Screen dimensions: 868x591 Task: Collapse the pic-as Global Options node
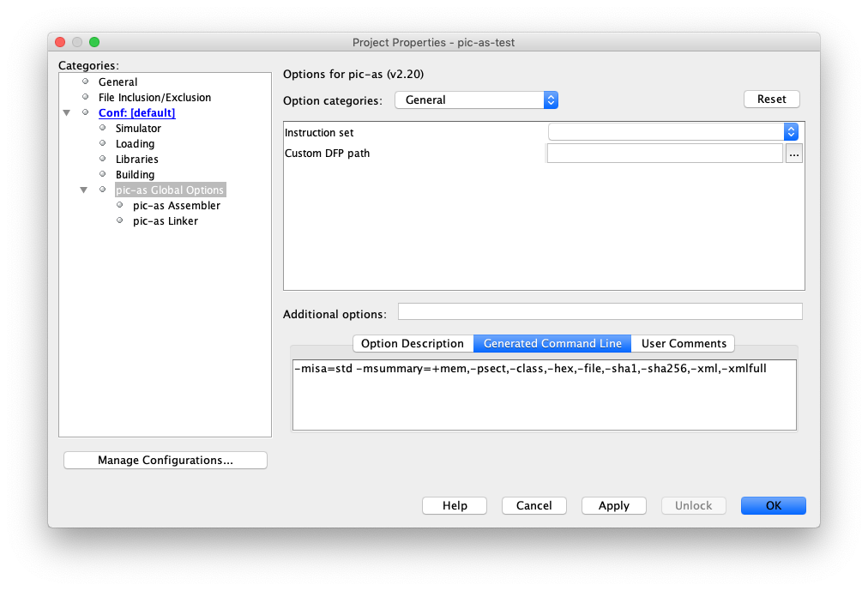[83, 190]
